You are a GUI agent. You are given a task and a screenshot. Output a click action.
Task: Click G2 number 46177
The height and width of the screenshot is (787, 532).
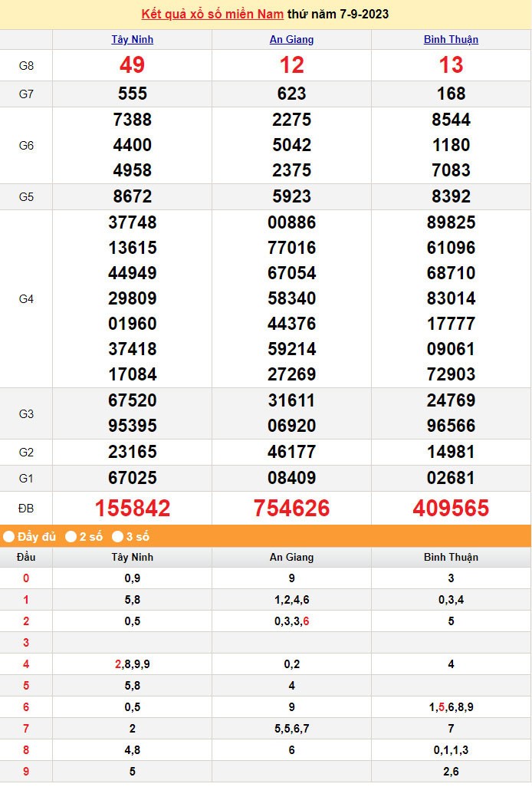291,452
